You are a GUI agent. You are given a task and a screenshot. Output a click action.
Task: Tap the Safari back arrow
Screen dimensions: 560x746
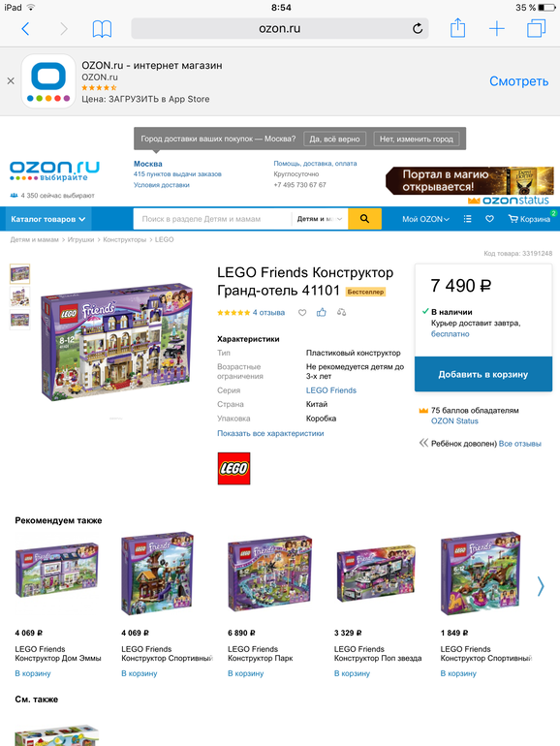(26, 29)
